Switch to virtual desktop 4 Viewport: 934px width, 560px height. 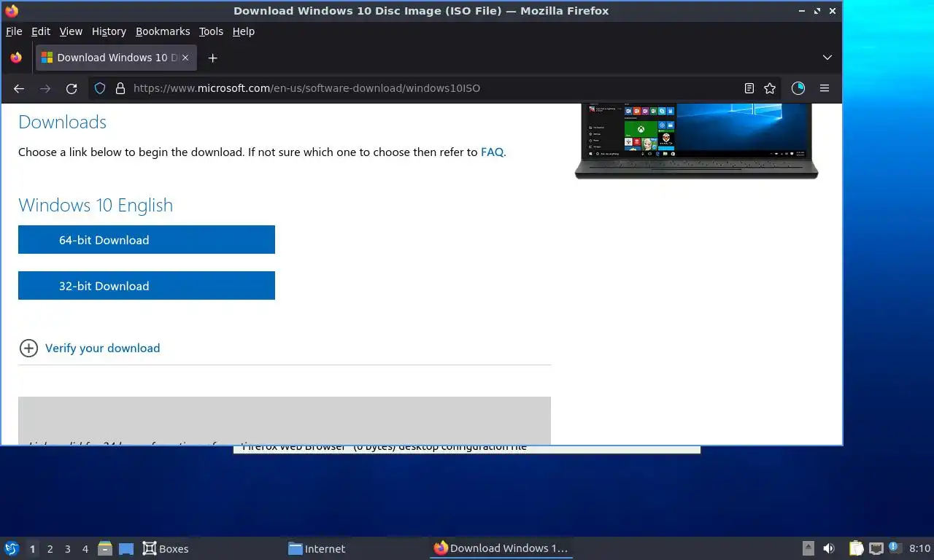tap(85, 549)
